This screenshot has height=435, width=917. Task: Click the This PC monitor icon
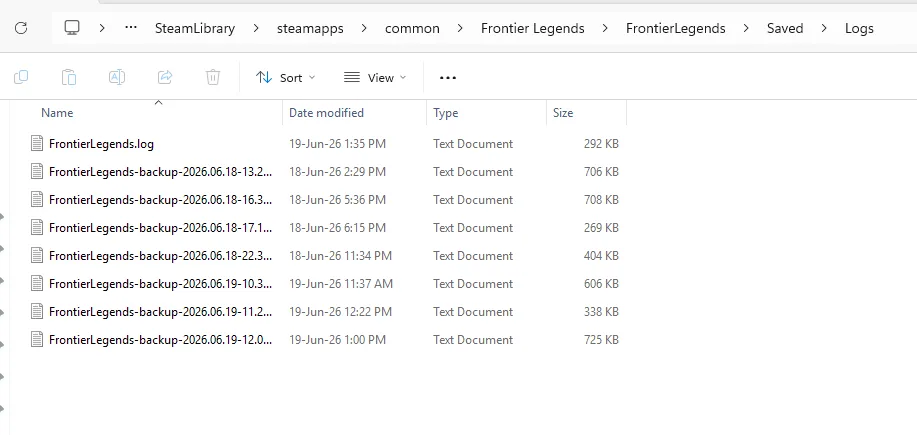click(x=72, y=27)
